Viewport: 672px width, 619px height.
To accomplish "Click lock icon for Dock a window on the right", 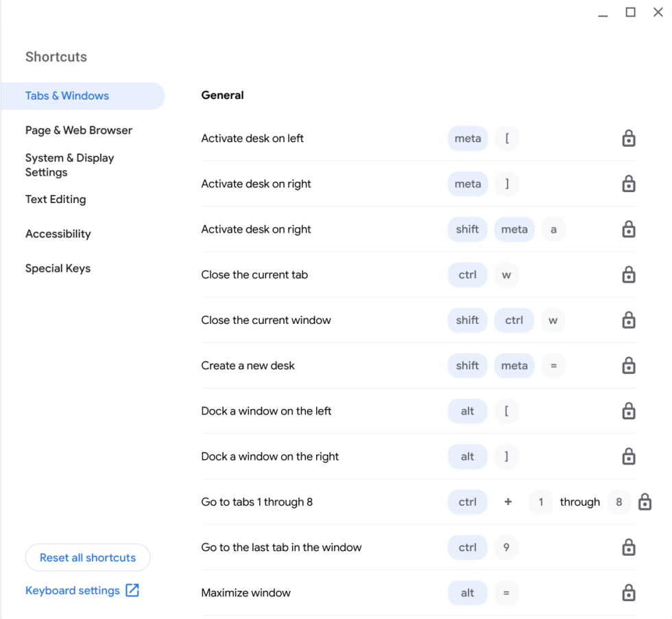I will [x=628, y=456].
